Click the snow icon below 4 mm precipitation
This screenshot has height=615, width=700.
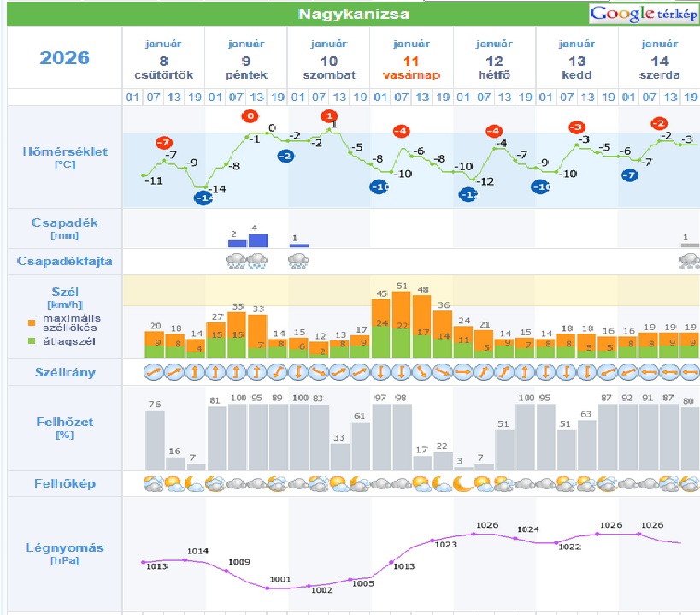pyautogui.click(x=257, y=261)
